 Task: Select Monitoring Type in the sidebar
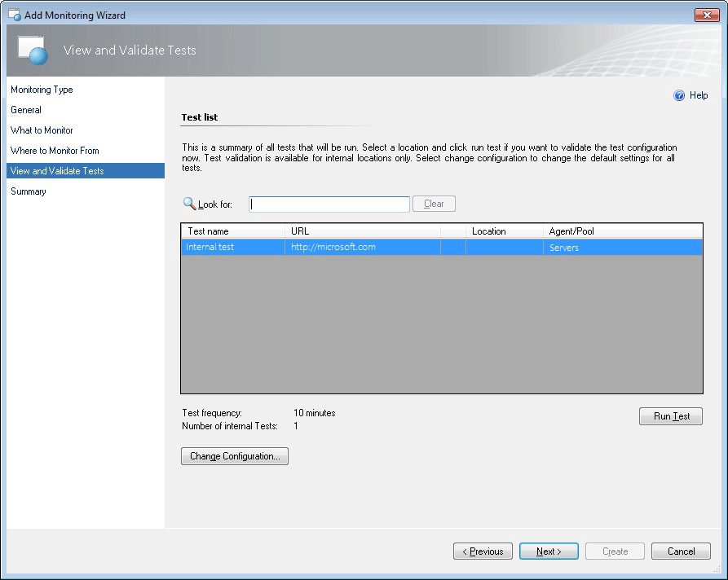point(41,90)
